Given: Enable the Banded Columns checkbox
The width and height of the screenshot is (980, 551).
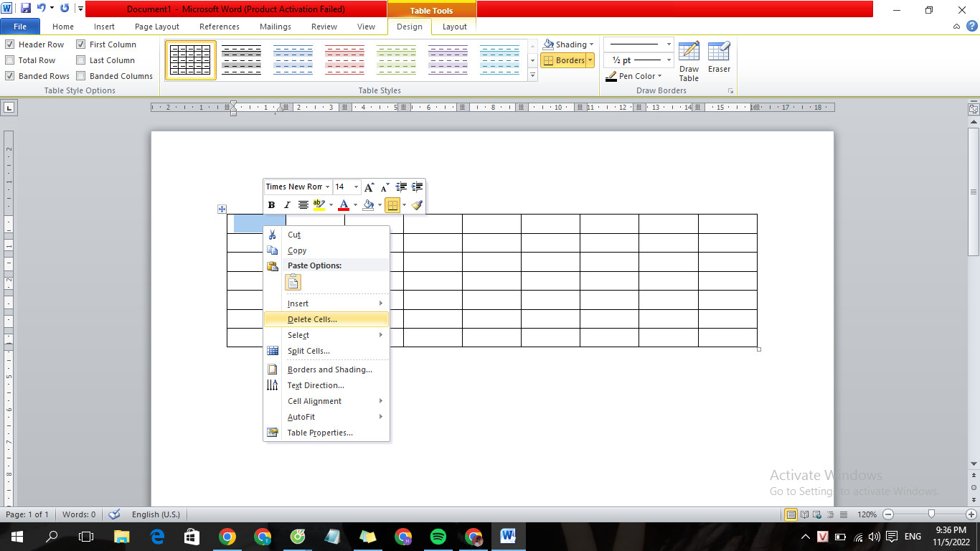Looking at the screenshot, I should point(81,76).
